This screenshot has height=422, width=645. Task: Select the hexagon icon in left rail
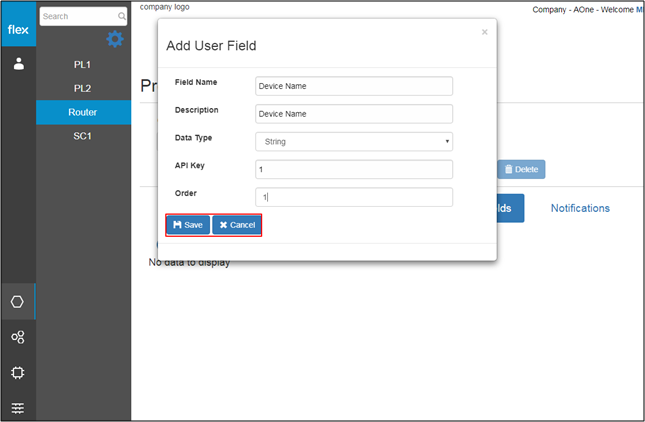17,301
